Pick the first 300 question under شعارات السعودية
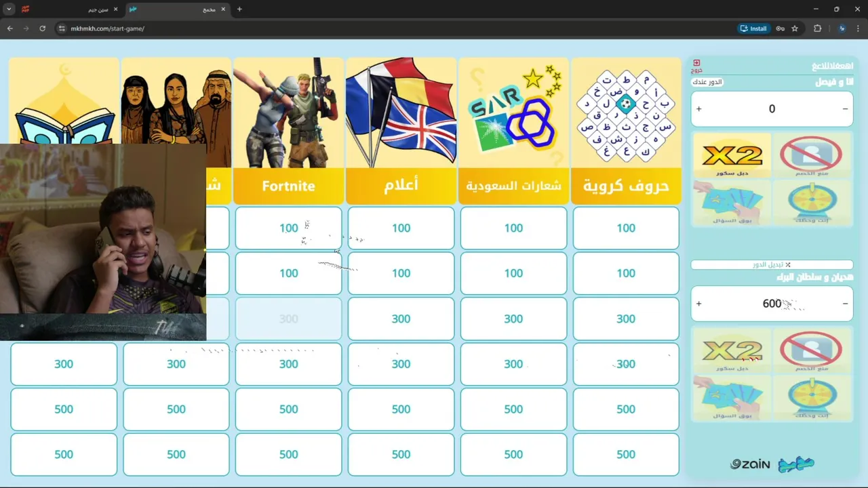The height and width of the screenshot is (488, 868). click(x=513, y=319)
